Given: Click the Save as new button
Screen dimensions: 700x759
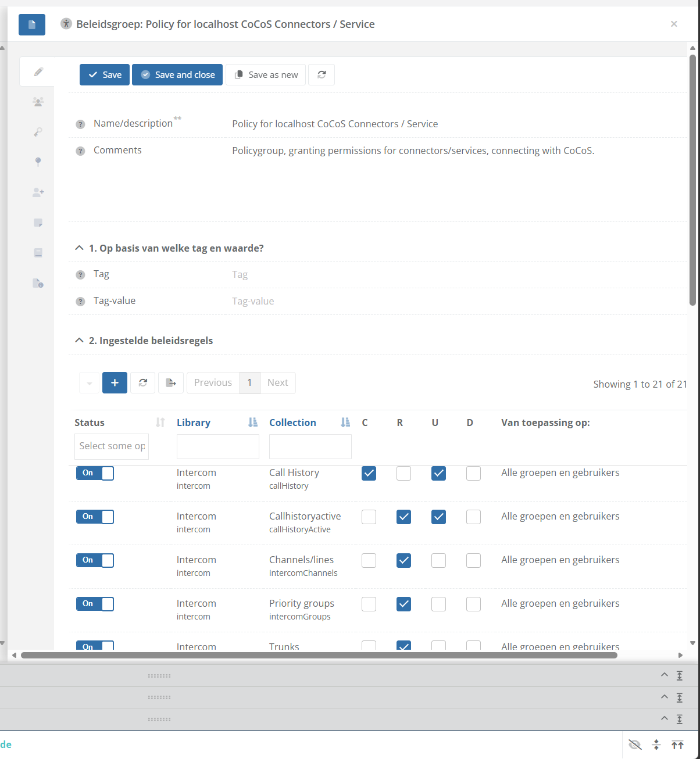Looking at the screenshot, I should pos(266,74).
